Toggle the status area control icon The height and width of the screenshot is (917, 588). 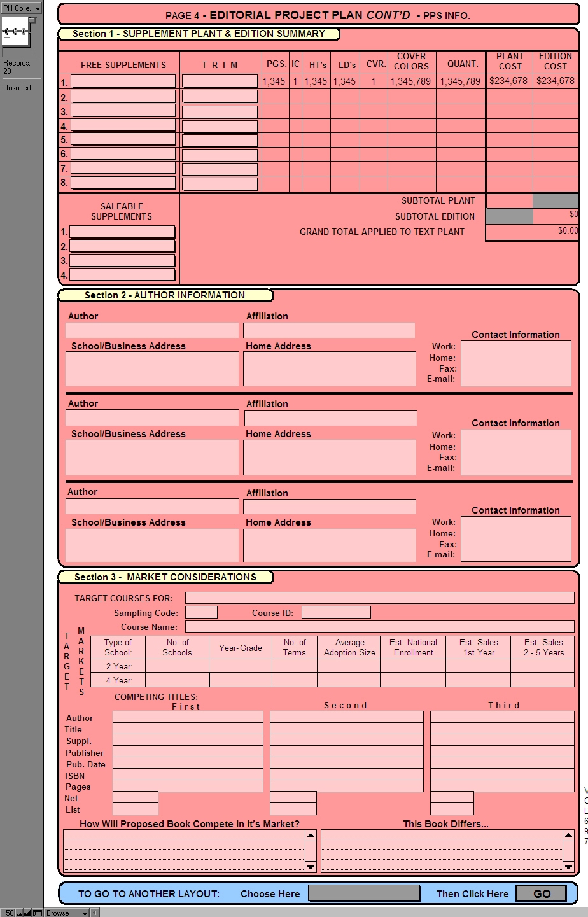tap(38, 913)
